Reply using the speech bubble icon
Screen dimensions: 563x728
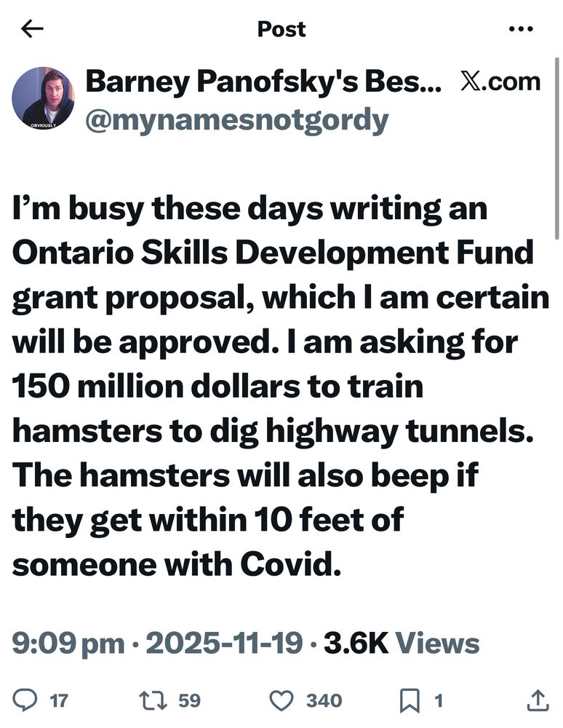click(x=27, y=700)
